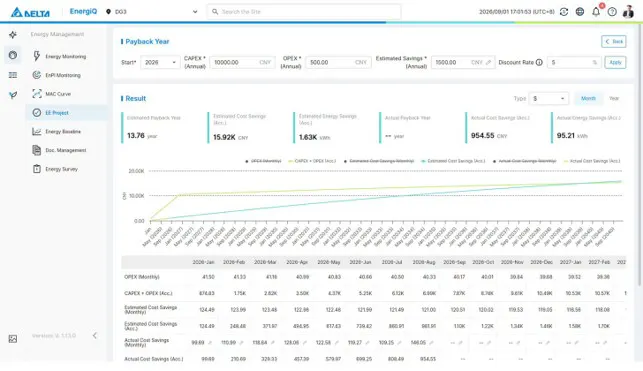The height and width of the screenshot is (371, 643).
Task: Click the EE Project checkmark icon
Action: (37, 112)
